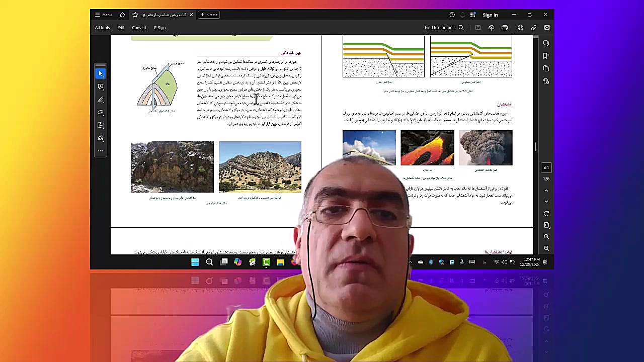644x362 pixels.
Task: Star the open document tab
Action: 135,15
